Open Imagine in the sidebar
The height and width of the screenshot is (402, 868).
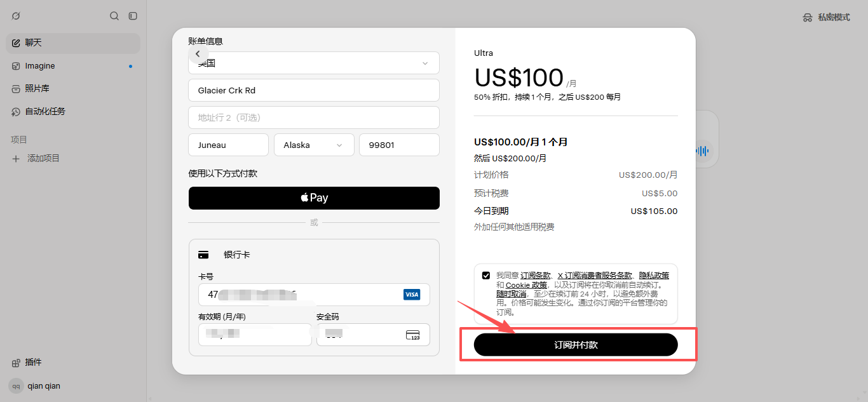tap(73, 66)
